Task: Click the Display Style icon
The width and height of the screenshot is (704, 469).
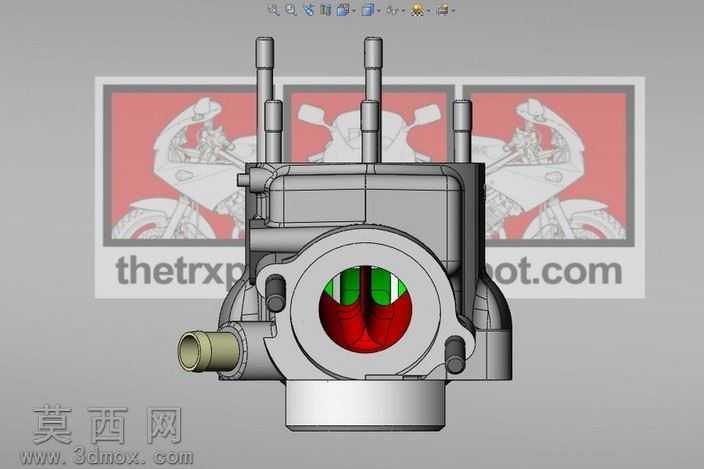Action: [368, 9]
